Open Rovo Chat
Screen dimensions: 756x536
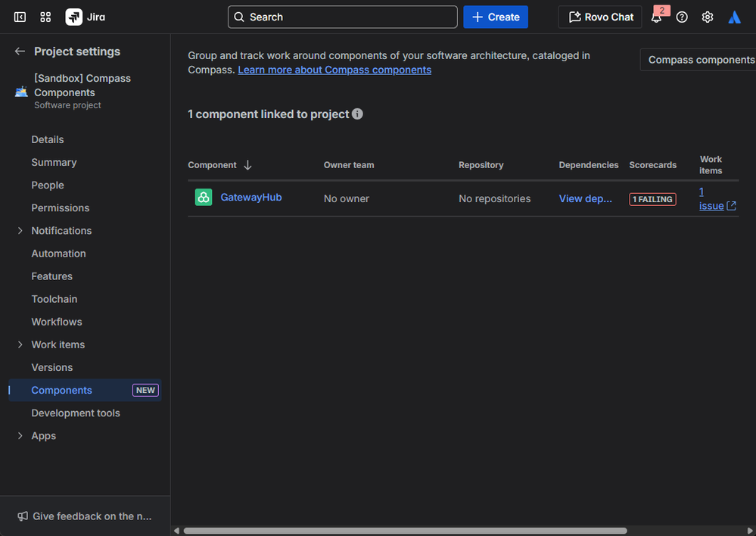click(600, 17)
